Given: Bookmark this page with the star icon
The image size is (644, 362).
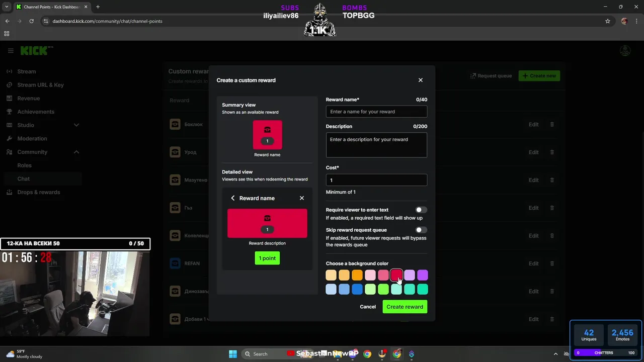Looking at the screenshot, I should pyautogui.click(x=608, y=21).
